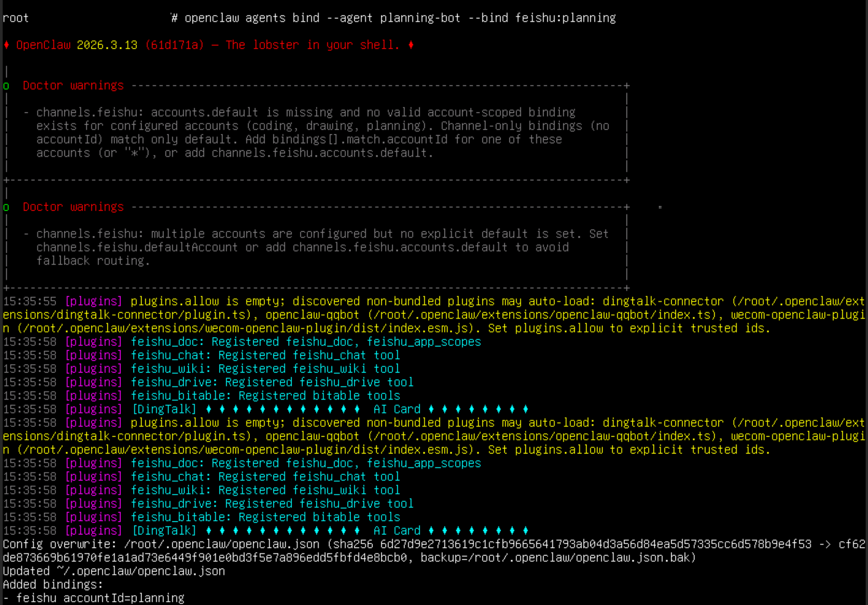Screen dimensions: 868x605
Task: Click the small square marker right of second warnings box
Action: 660,207
